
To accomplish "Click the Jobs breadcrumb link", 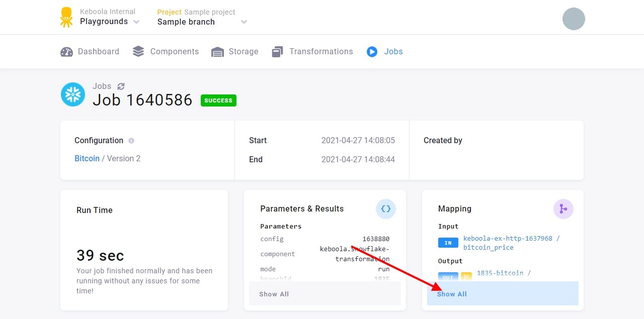I will pos(102,86).
